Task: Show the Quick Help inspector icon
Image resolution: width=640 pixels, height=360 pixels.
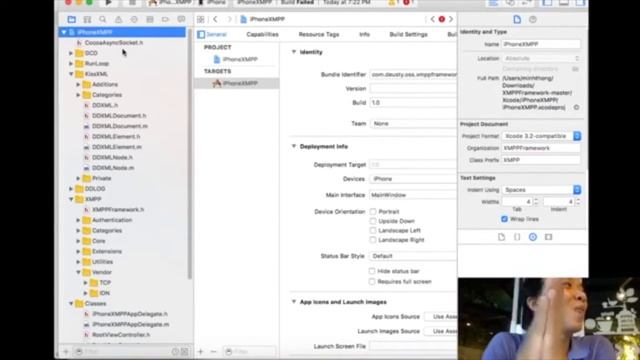Action: (x=533, y=19)
